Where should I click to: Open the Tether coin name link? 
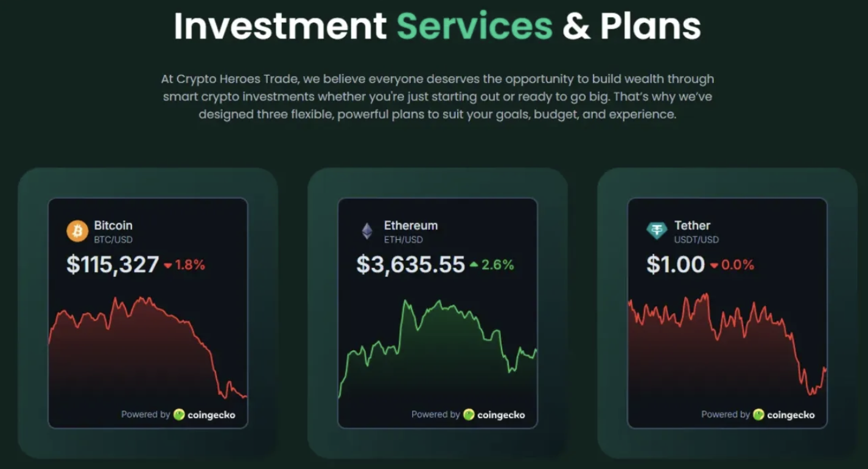coord(692,226)
